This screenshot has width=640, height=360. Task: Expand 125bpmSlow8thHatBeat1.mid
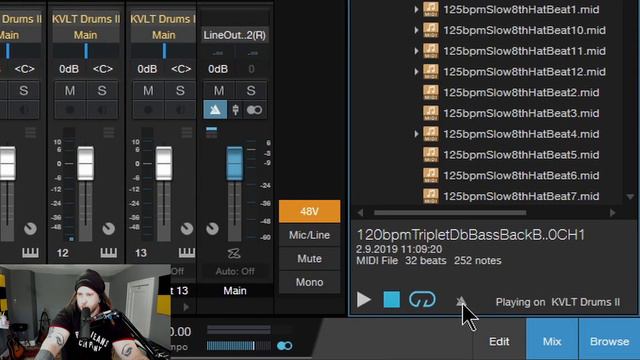pos(416,9)
